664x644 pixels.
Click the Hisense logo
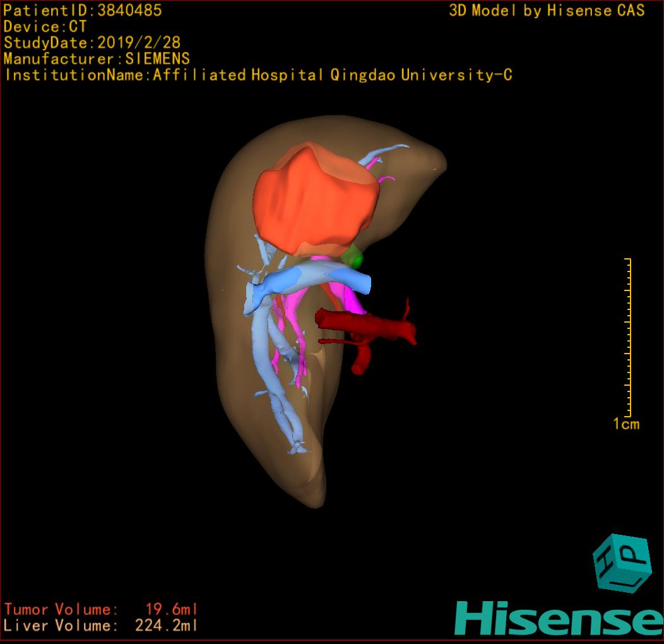(x=559, y=619)
